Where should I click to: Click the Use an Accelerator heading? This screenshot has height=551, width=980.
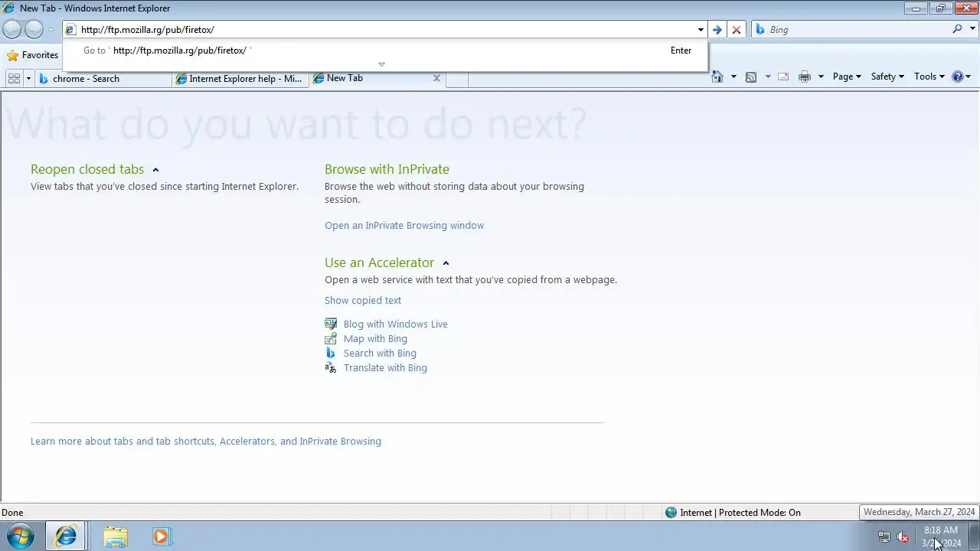click(x=379, y=262)
